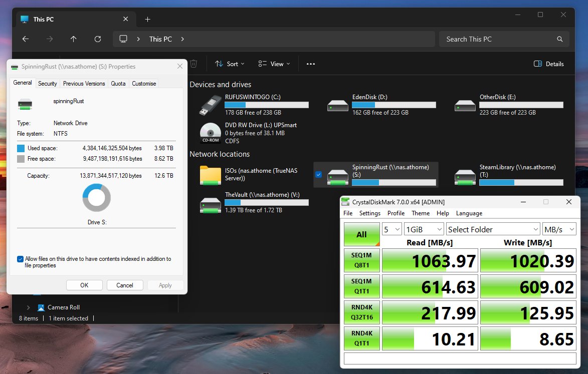Open the new tab plus icon
Screen dimensions: 588x374
[x=147, y=20]
